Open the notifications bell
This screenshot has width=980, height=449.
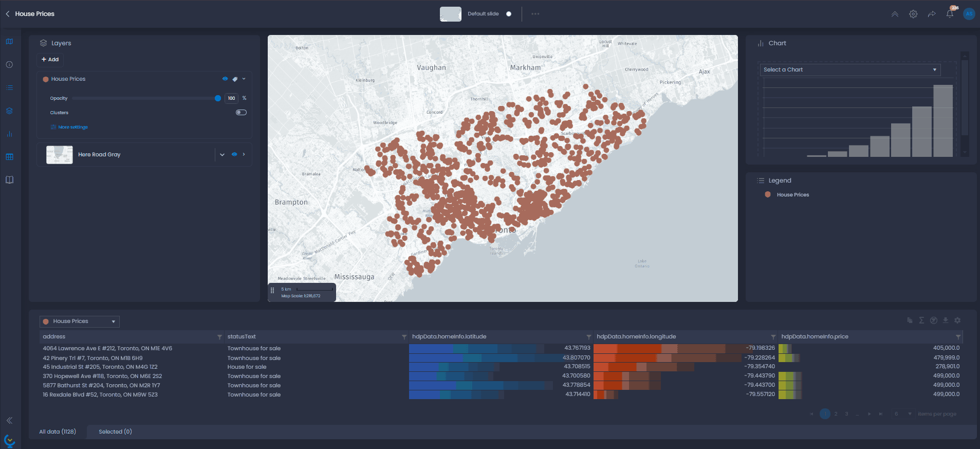(x=950, y=14)
